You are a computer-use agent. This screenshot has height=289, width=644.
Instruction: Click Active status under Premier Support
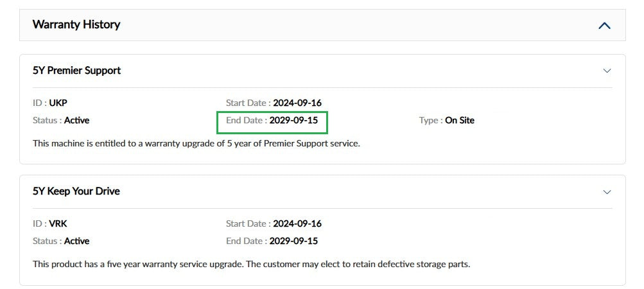(x=77, y=121)
